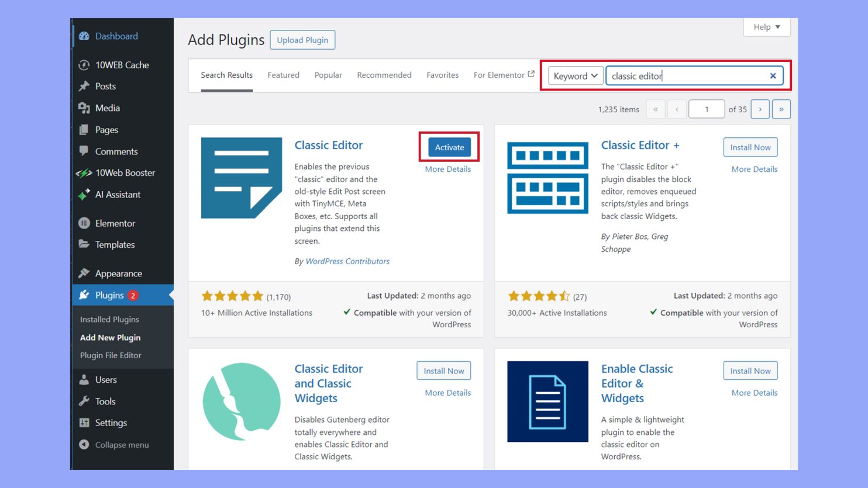Screen dimensions: 868x488
Task: Open Elementor using its E icon
Action: click(x=84, y=223)
